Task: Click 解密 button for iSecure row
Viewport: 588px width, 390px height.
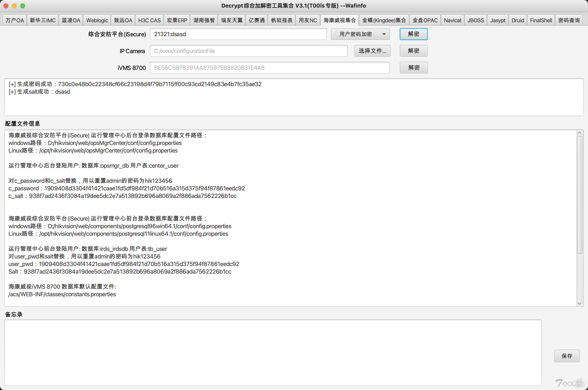Action: (x=413, y=34)
